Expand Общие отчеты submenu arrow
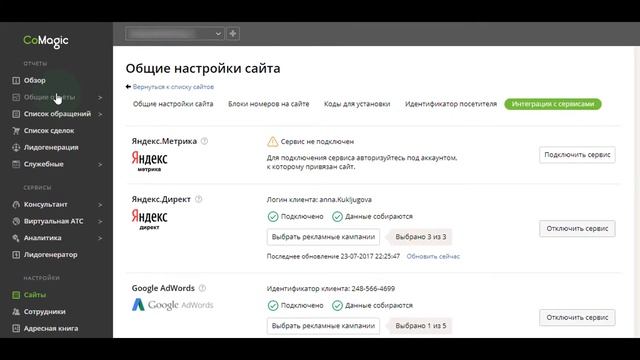 pos(100,98)
